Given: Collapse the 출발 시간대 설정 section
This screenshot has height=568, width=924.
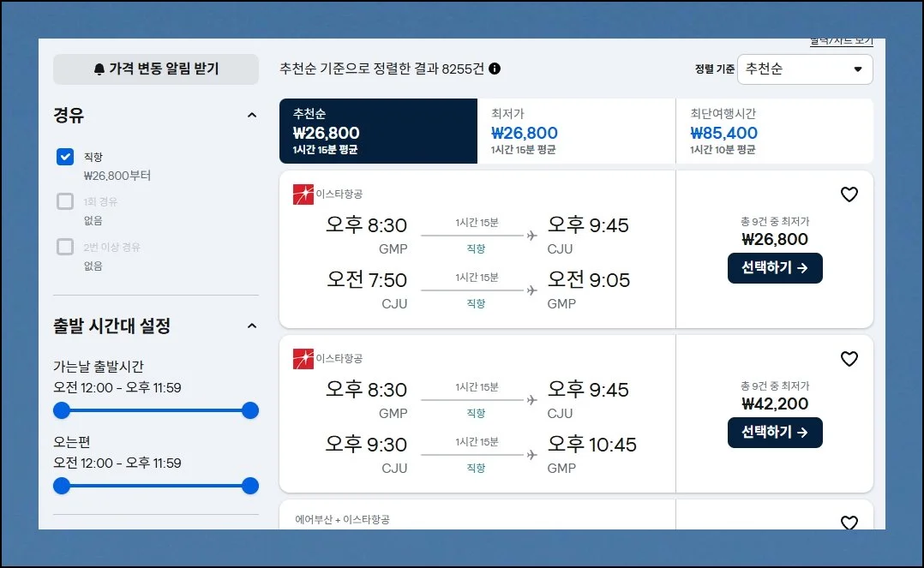Looking at the screenshot, I should coord(251,326).
